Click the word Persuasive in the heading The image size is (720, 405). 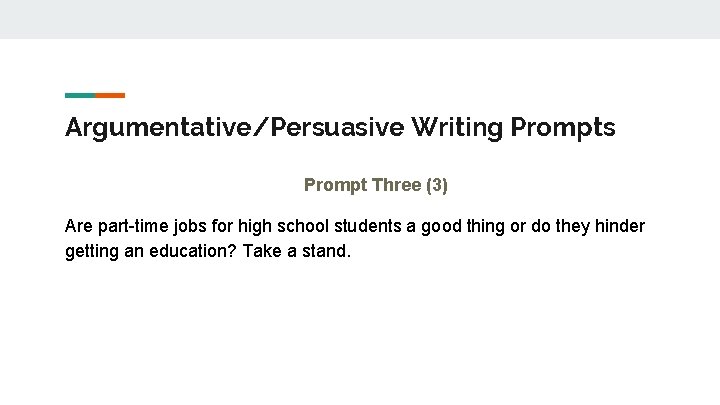click(x=338, y=127)
